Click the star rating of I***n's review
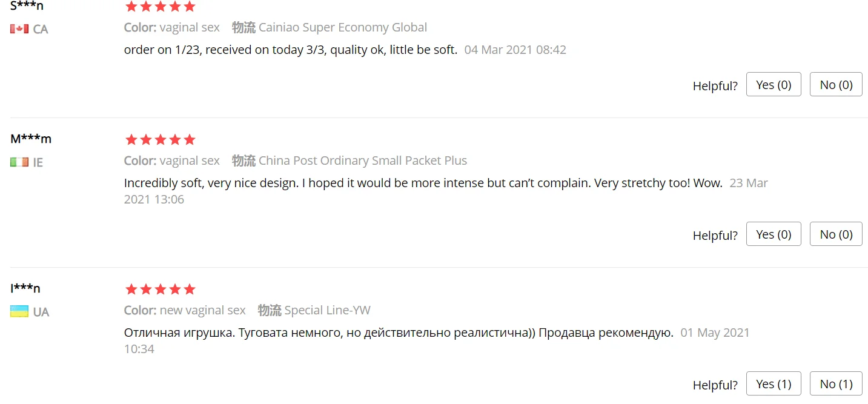This screenshot has height=404, width=868. click(160, 290)
